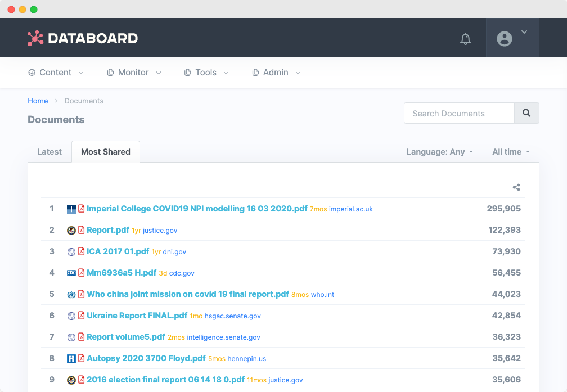Expand the Monitor menu

pyautogui.click(x=134, y=73)
